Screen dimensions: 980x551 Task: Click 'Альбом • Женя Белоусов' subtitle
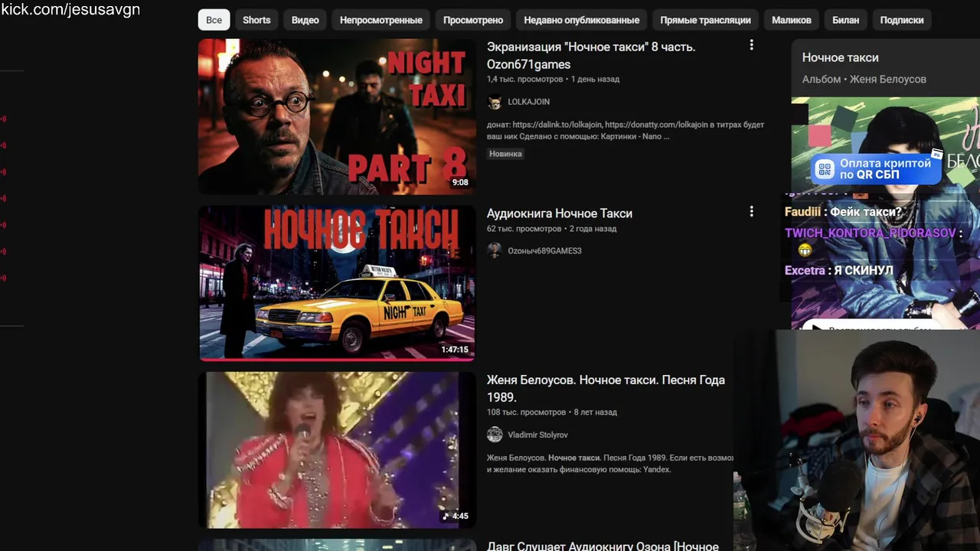[864, 79]
